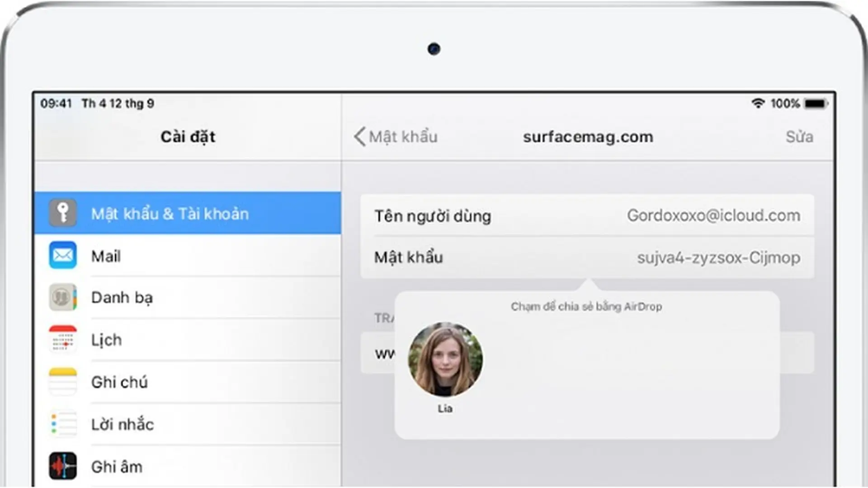Tap the date Th 4 12 thg 9
Image resolution: width=868 pixels, height=488 pixels.
coord(118,103)
